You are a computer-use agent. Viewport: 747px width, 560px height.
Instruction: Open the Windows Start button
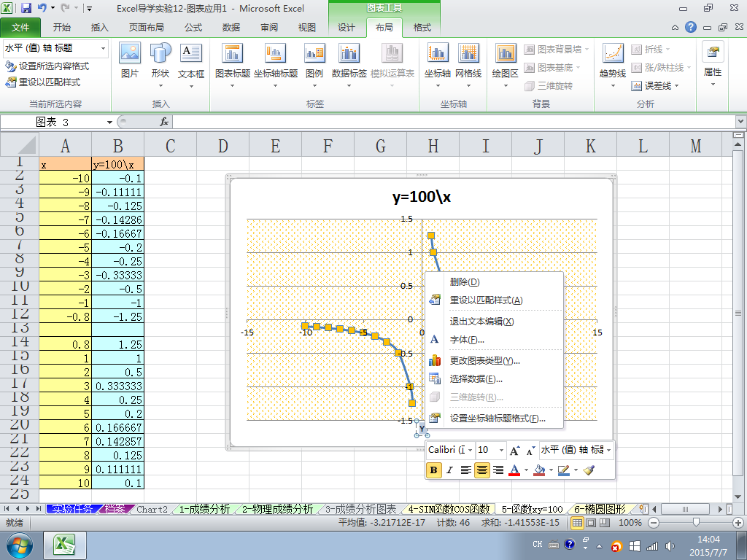pos(19,545)
